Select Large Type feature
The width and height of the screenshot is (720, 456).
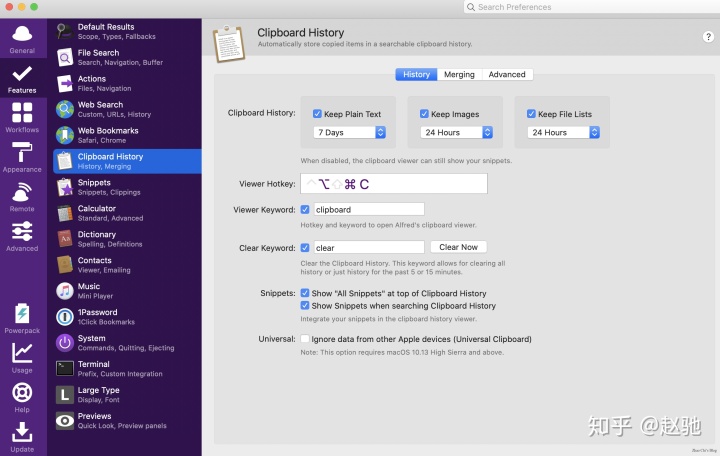coord(127,394)
